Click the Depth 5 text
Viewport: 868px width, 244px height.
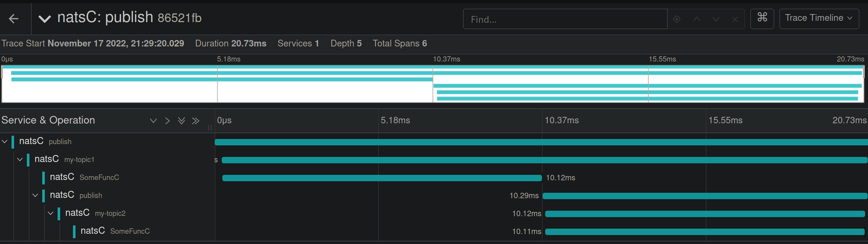click(346, 44)
